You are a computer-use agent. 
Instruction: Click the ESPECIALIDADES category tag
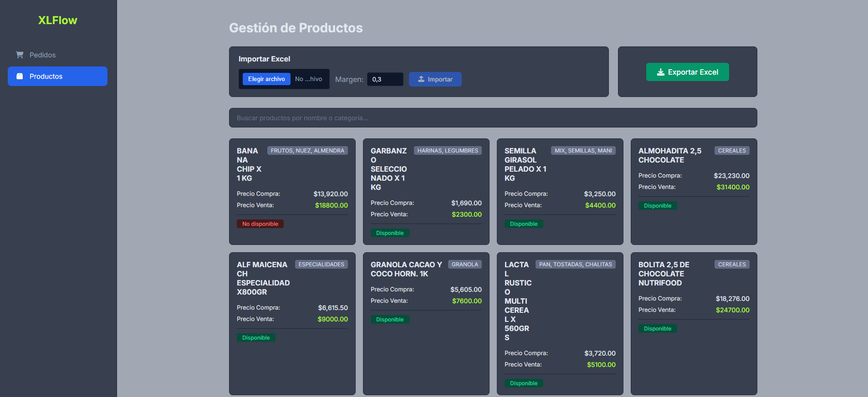321,265
